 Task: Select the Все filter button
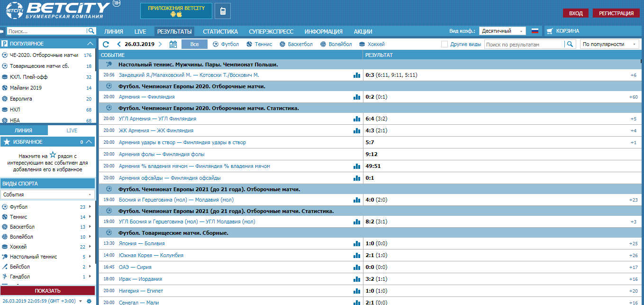(194, 44)
